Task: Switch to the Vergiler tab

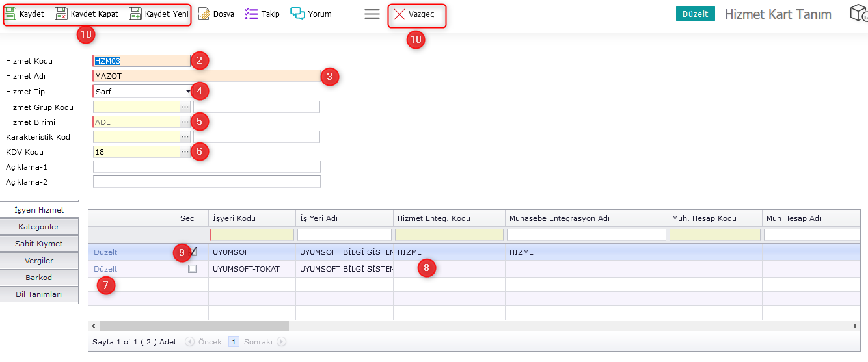Action: point(38,261)
